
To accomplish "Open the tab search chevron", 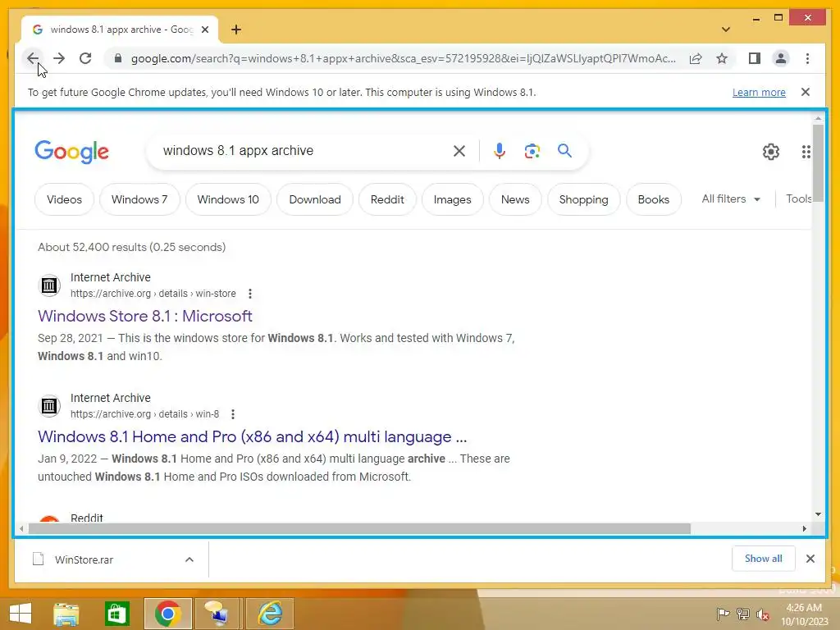I will [726, 30].
